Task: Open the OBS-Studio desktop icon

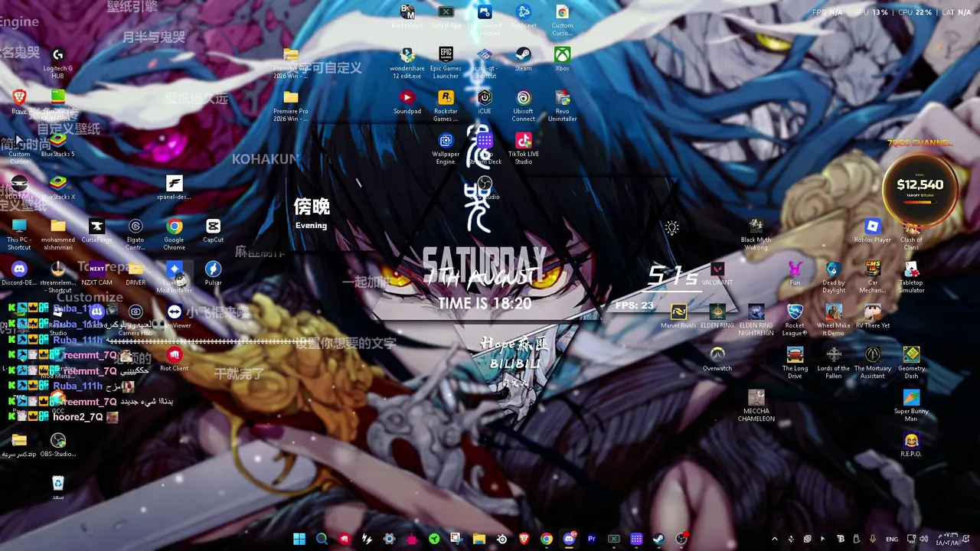Action: pos(58,445)
